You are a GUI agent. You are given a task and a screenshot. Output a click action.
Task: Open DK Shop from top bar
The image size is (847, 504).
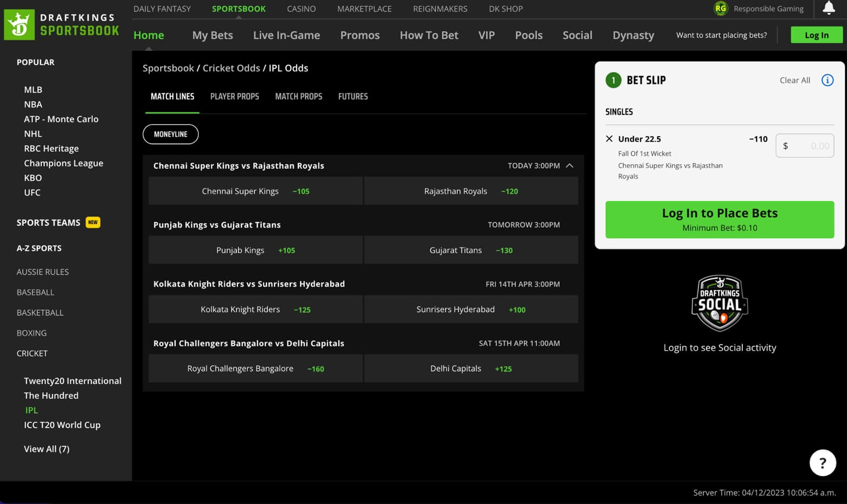click(505, 9)
